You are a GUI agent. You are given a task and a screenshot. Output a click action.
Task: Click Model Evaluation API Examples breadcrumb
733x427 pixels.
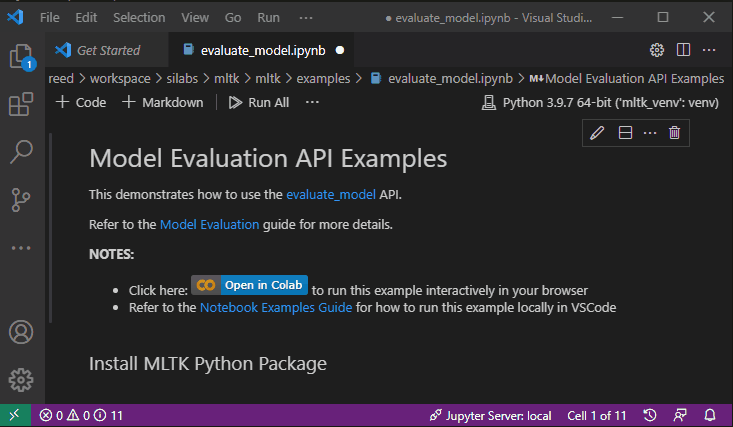627,78
